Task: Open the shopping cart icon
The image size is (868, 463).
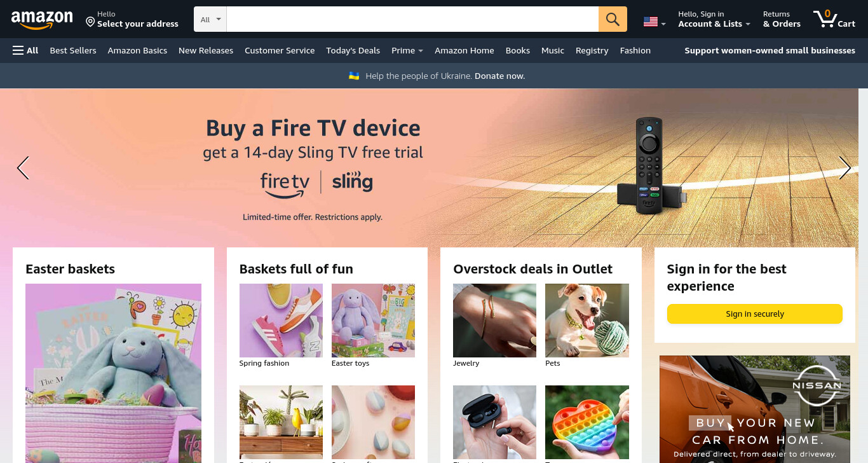Action: tap(834, 18)
